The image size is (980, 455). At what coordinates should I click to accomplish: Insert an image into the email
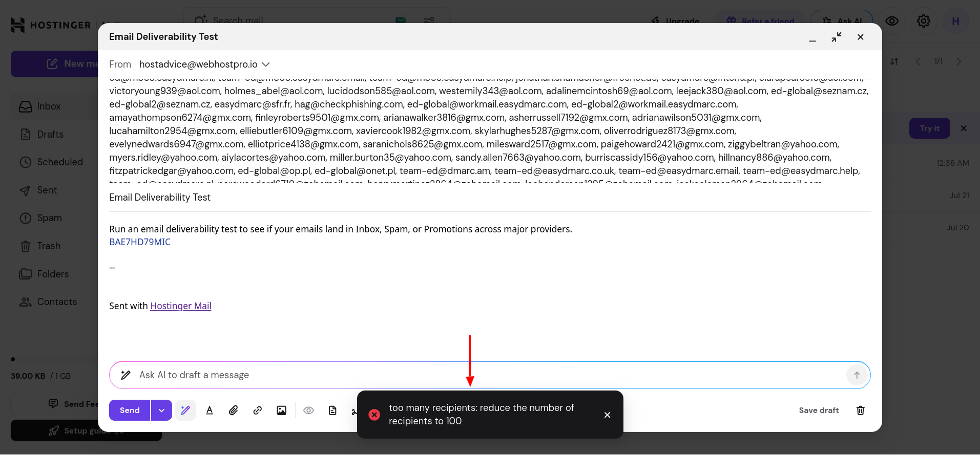(282, 410)
